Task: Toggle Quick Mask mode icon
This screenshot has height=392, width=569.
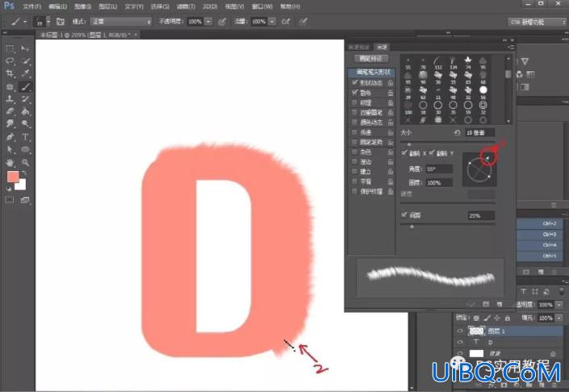Action: (10, 200)
